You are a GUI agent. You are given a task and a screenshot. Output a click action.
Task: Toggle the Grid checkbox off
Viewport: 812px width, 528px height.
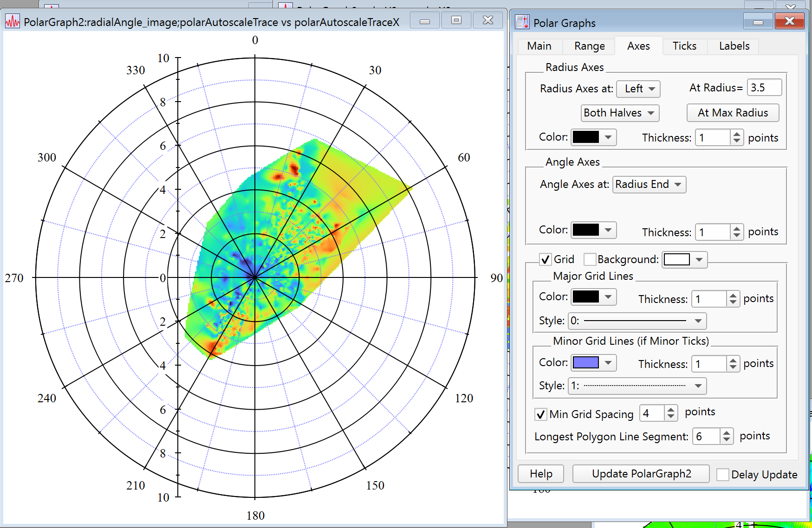545,259
